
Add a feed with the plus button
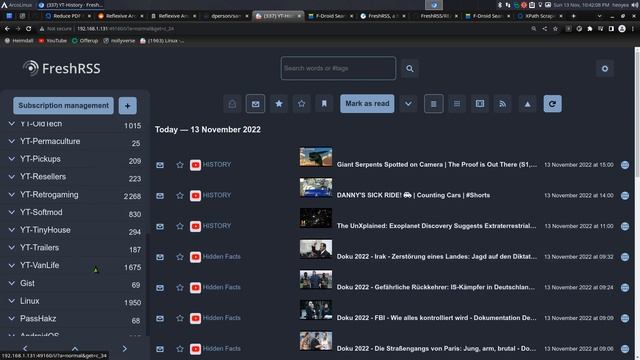coord(127,106)
